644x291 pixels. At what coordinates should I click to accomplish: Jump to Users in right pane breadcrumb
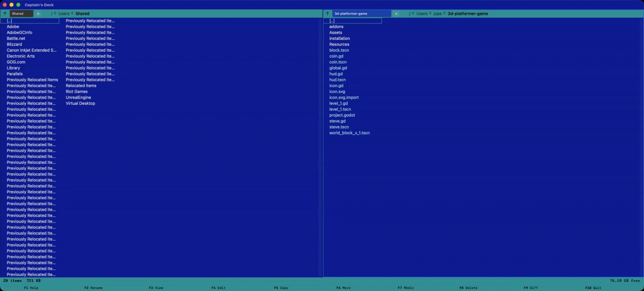point(422,14)
